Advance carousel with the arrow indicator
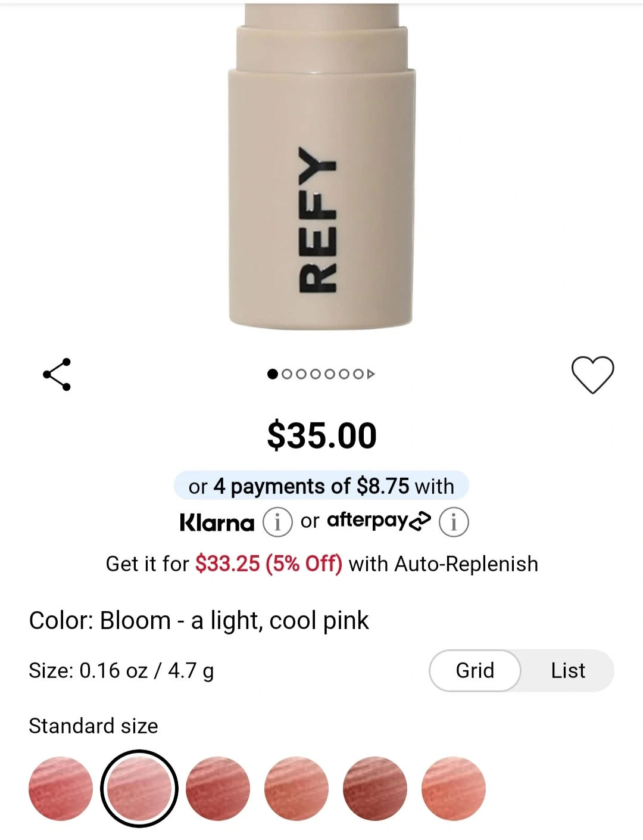This screenshot has width=643, height=840. 371,374
